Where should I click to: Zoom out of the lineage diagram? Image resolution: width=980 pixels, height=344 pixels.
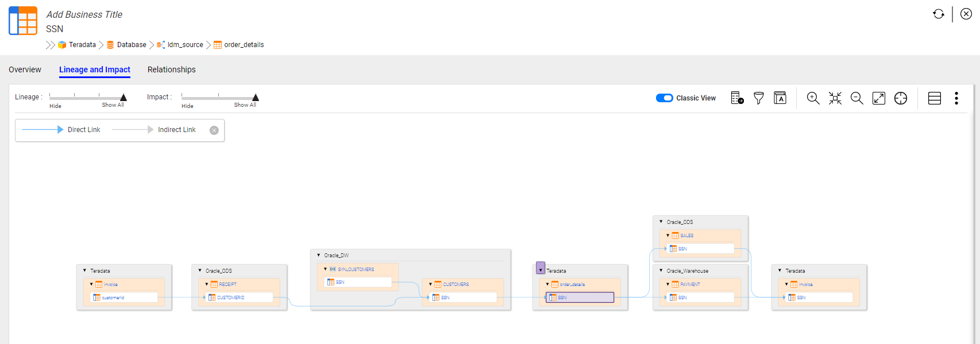[x=857, y=98]
